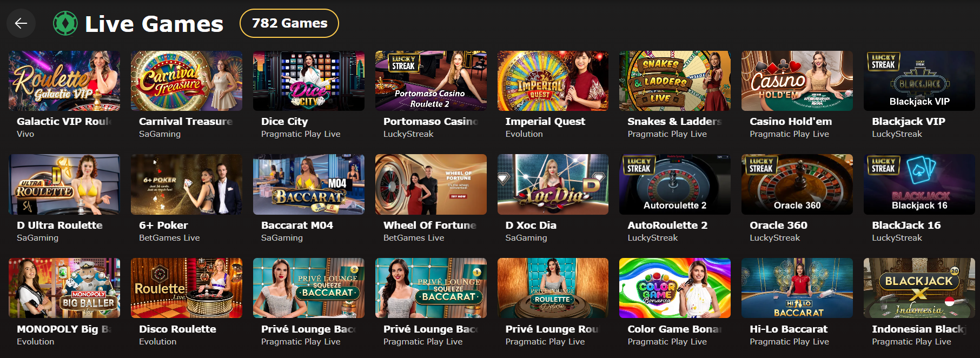Click SaGaming provider under Carnival Treasure
980x358 pixels.
[160, 134]
